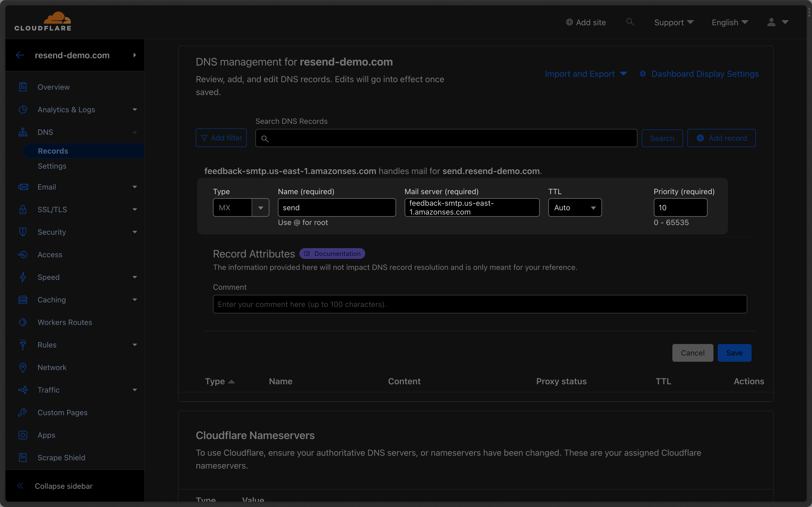Image resolution: width=812 pixels, height=507 pixels.
Task: Click the gear icon beside Dashboard Display Settings
Action: coord(643,74)
